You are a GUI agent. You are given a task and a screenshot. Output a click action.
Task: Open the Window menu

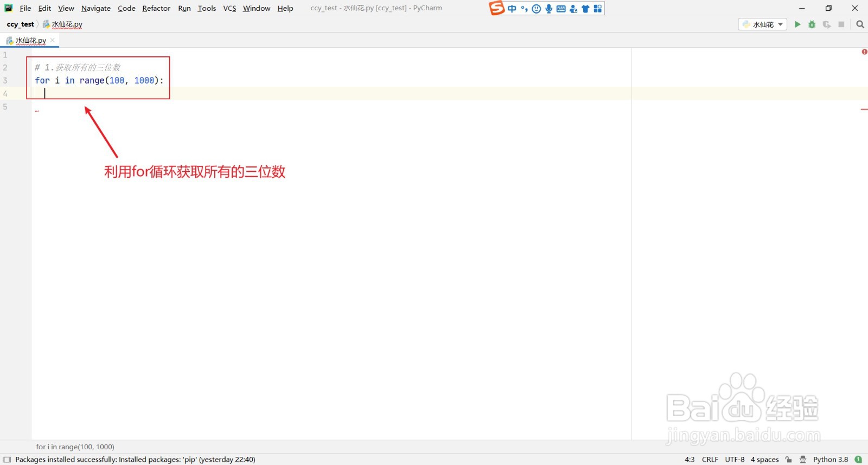(257, 8)
